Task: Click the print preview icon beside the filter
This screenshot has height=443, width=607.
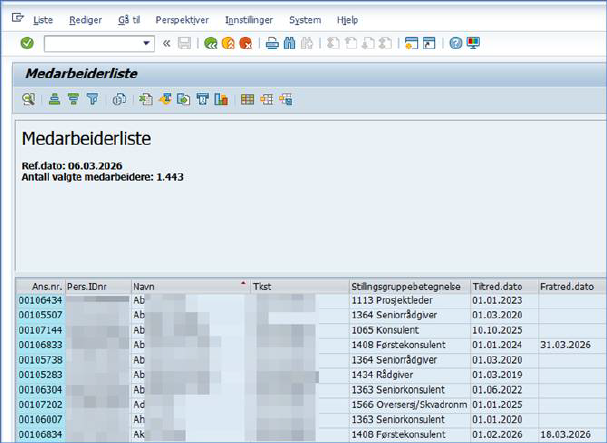Action: pos(119,100)
